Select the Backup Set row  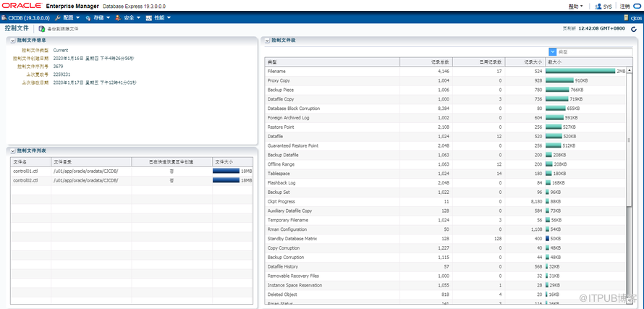(x=446, y=192)
